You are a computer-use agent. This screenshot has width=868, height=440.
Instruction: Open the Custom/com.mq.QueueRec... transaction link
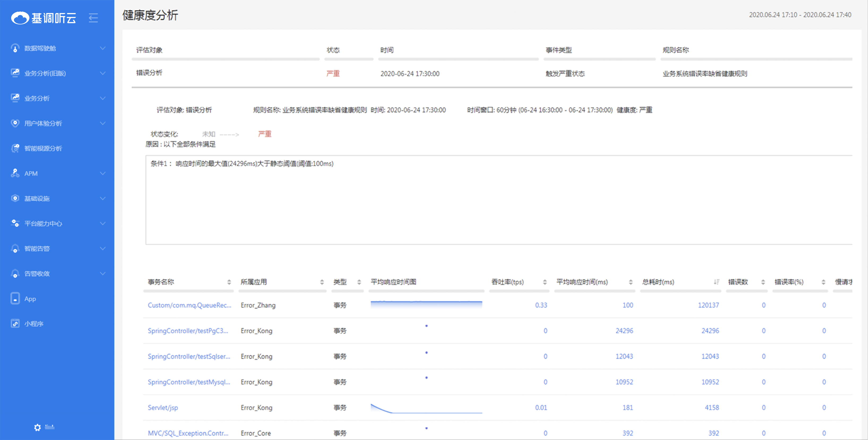189,305
